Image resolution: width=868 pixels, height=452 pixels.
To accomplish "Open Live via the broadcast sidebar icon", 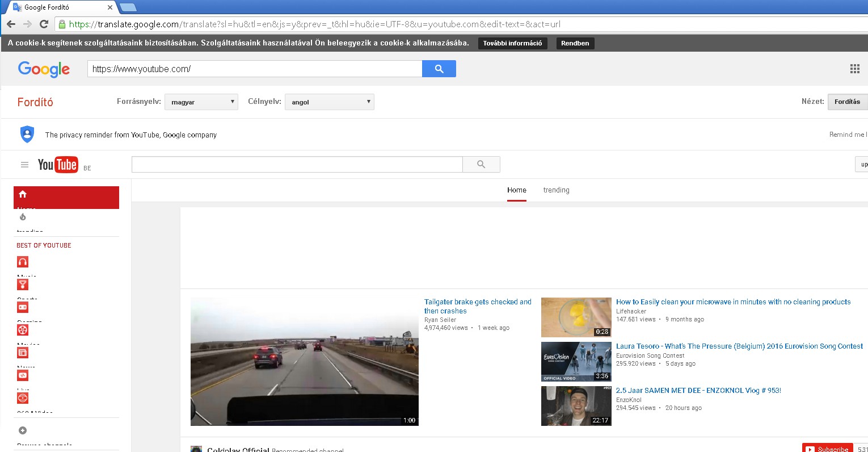I will pyautogui.click(x=23, y=375).
